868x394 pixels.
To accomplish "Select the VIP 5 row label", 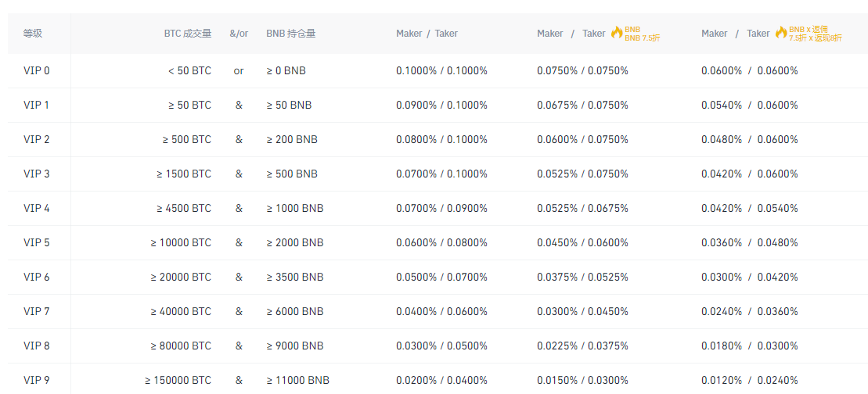I will [x=37, y=243].
